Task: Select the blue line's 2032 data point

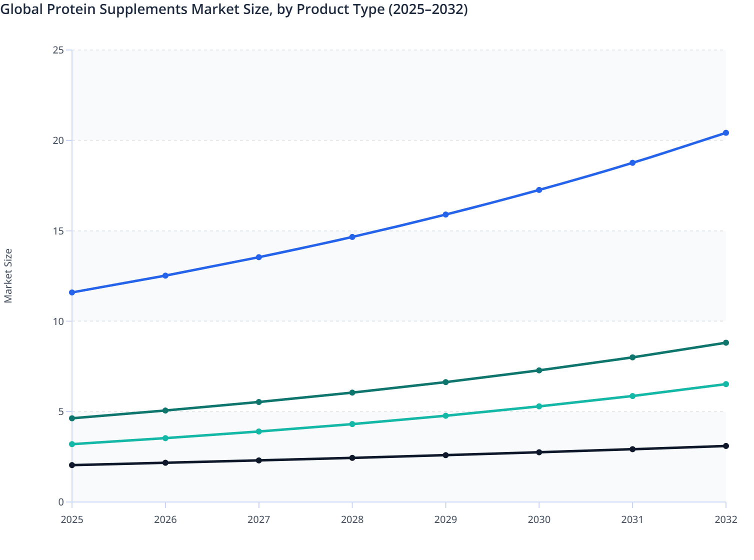Action: (x=726, y=132)
